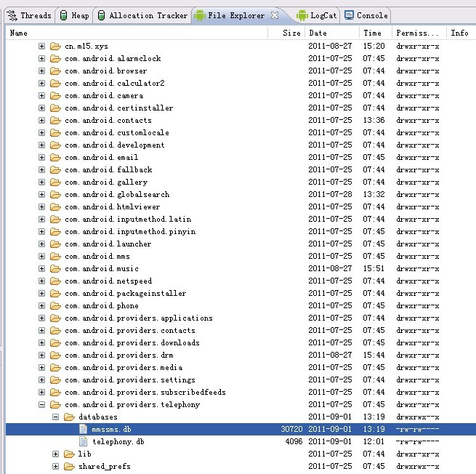Click the com.android.certinstaller folder icon

coord(55,108)
